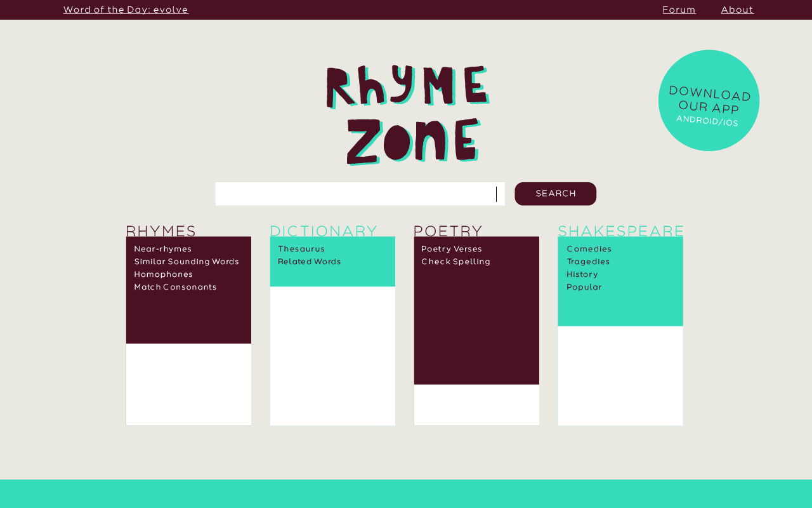
Task: Open the Thesaurus from Dictionary section
Action: (x=301, y=248)
